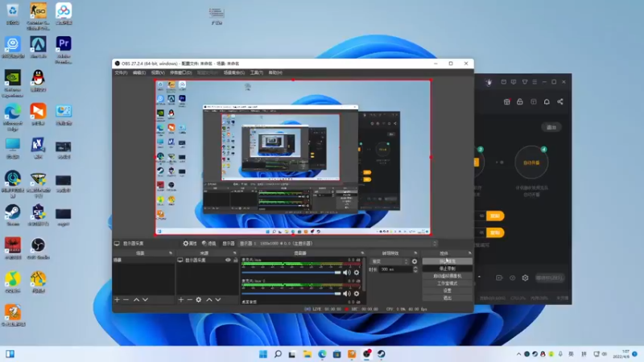644x362 pixels.
Task: Adjust first mixer channel volume slider
Action: click(291, 273)
